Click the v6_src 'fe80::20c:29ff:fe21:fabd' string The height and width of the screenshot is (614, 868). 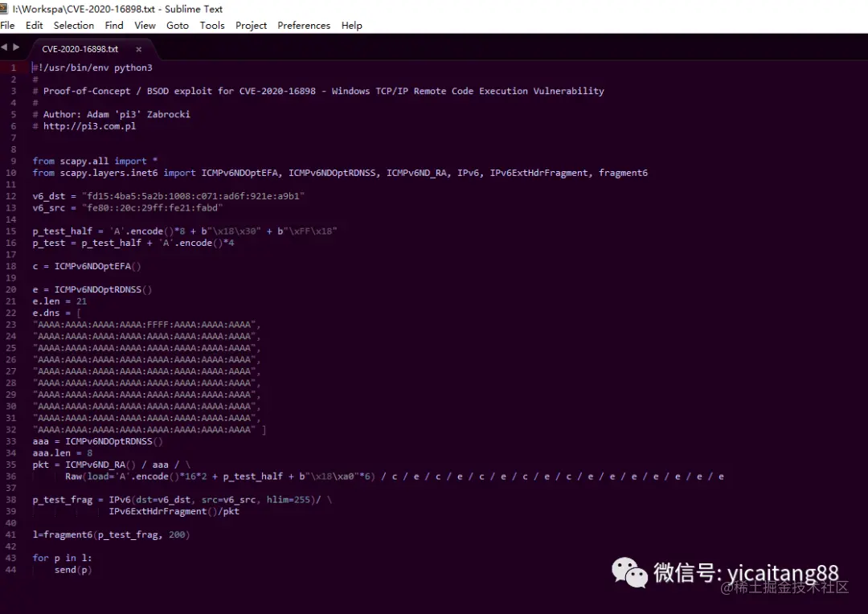[x=152, y=207]
